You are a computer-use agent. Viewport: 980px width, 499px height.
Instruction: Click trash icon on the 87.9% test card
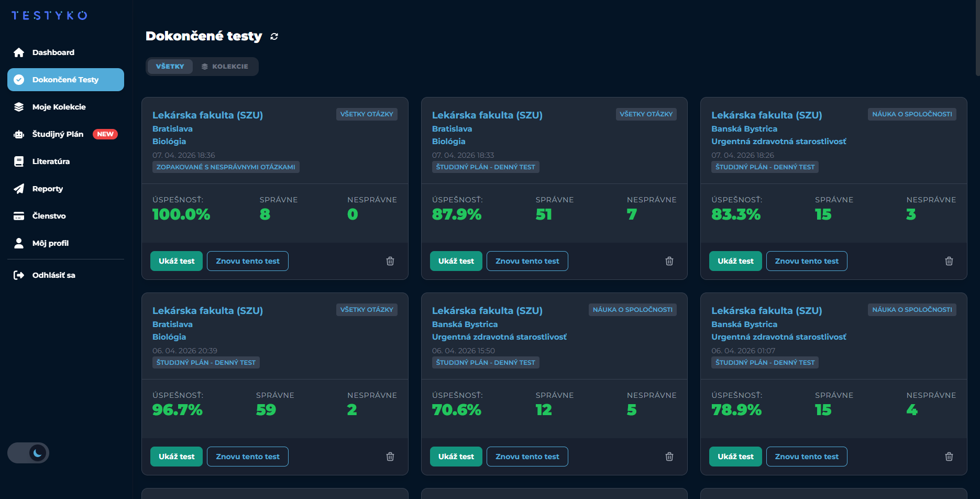coord(669,261)
